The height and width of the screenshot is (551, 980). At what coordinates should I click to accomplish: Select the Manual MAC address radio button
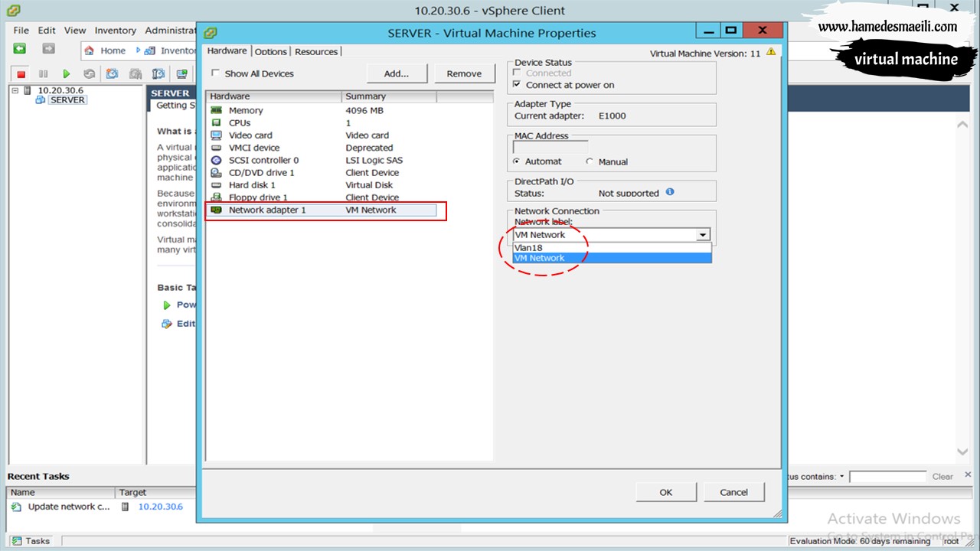pyautogui.click(x=590, y=161)
